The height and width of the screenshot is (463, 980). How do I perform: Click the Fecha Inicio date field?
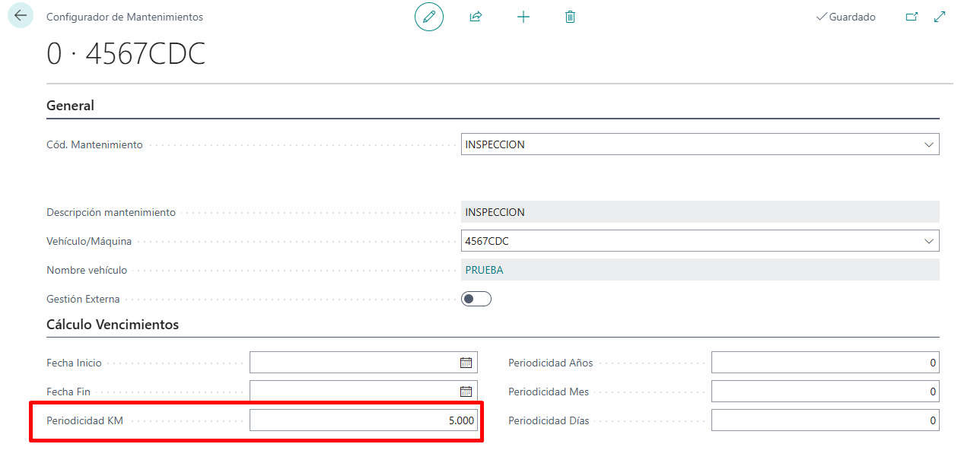click(364, 363)
